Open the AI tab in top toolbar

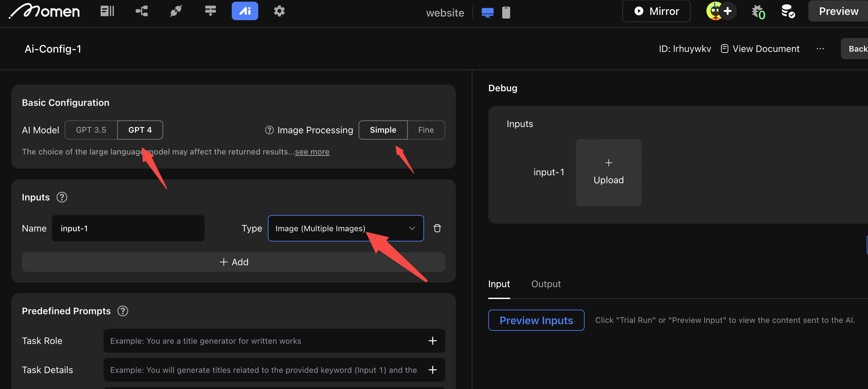245,11
